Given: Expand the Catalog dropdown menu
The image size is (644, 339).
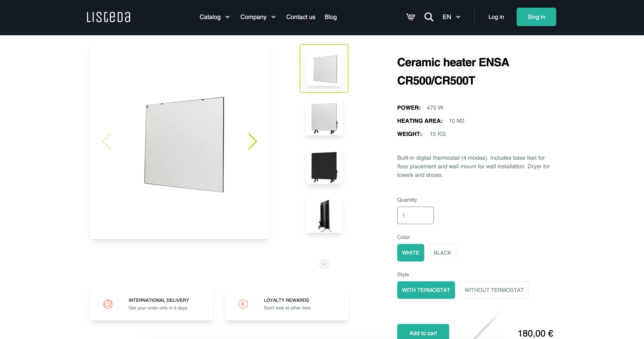Looking at the screenshot, I should (214, 17).
